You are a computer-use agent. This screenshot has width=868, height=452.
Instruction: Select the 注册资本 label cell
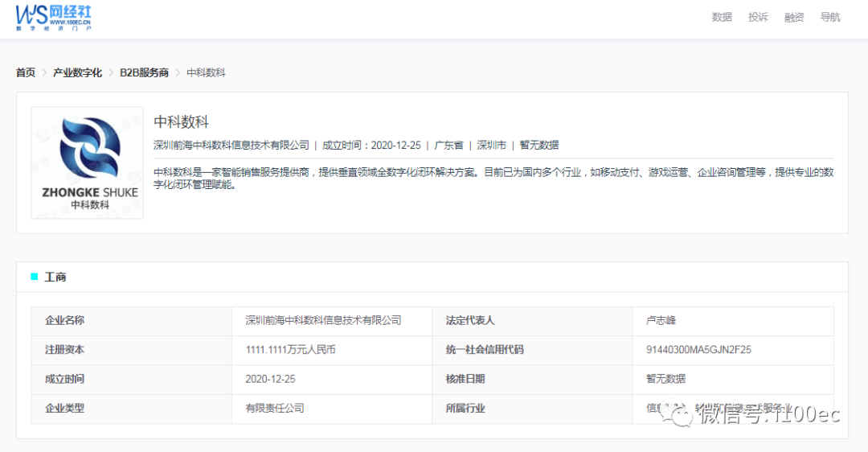point(131,350)
